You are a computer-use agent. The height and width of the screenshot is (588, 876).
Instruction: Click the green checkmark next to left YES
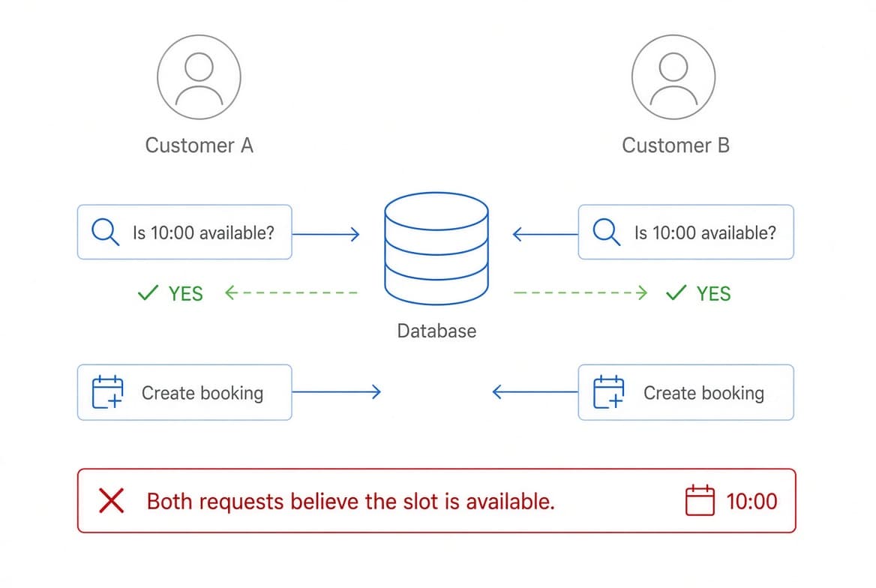[x=148, y=292]
